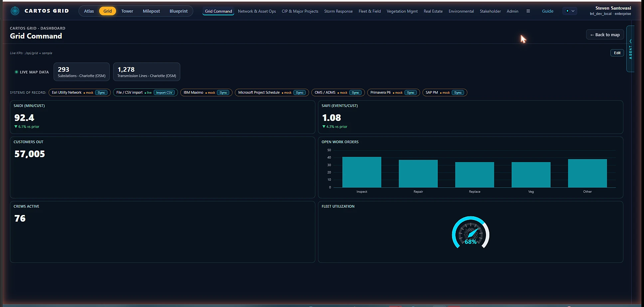Image resolution: width=644 pixels, height=307 pixels.
Task: Open the Real Estate tab
Action: click(x=433, y=11)
